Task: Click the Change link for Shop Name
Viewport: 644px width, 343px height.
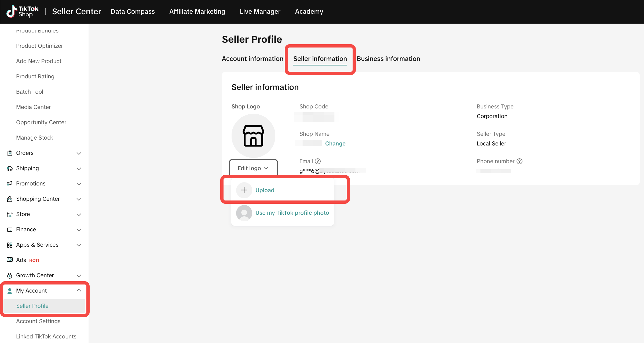Action: point(335,144)
